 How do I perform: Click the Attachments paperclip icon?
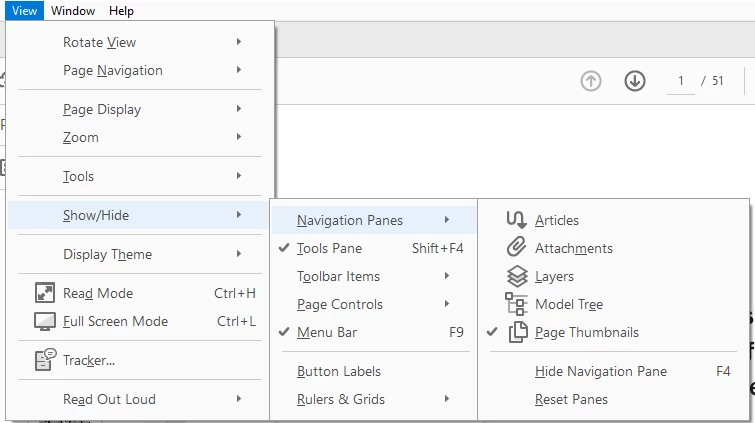(516, 247)
